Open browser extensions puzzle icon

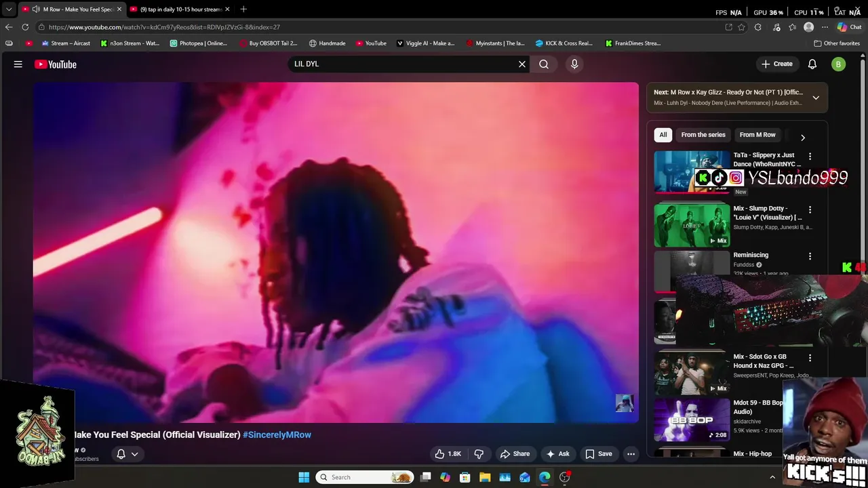pos(758,27)
